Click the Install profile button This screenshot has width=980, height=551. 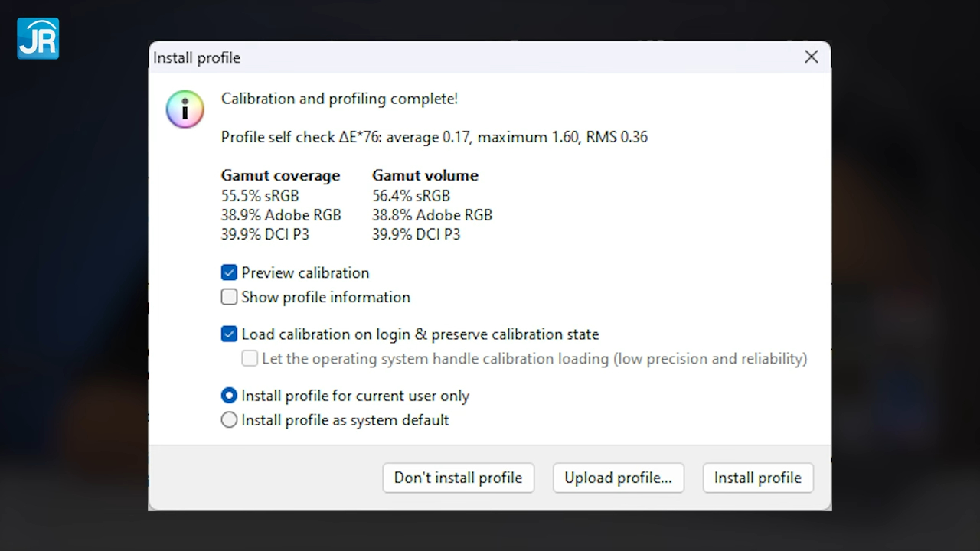click(757, 478)
